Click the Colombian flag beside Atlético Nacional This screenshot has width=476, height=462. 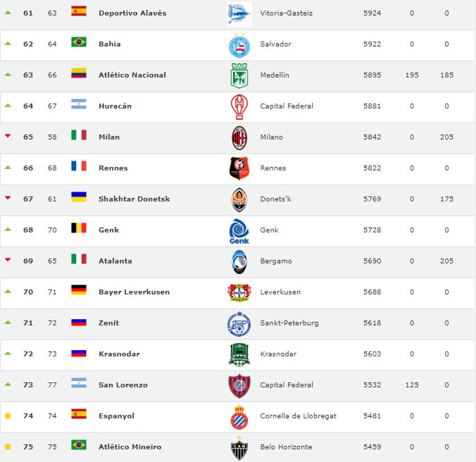coord(79,73)
